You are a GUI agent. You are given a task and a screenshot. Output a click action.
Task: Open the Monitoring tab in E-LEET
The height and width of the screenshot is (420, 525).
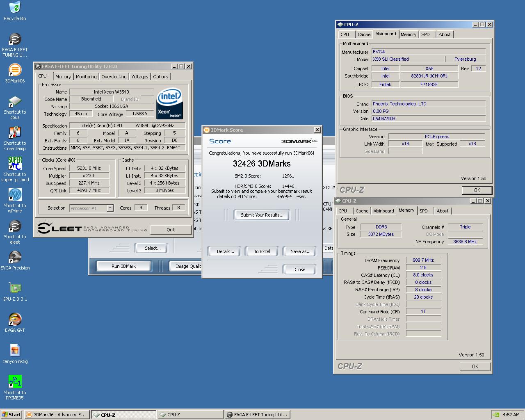[86, 77]
